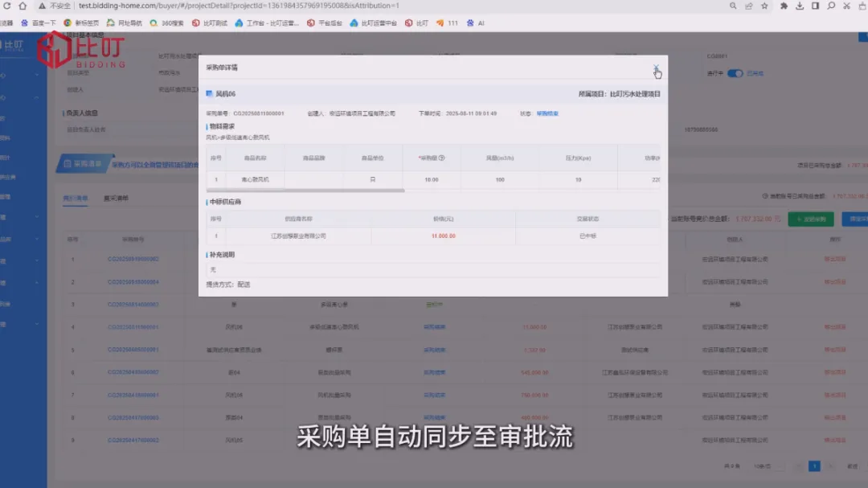Click the green add purchase button
868x488 pixels.
coord(810,219)
